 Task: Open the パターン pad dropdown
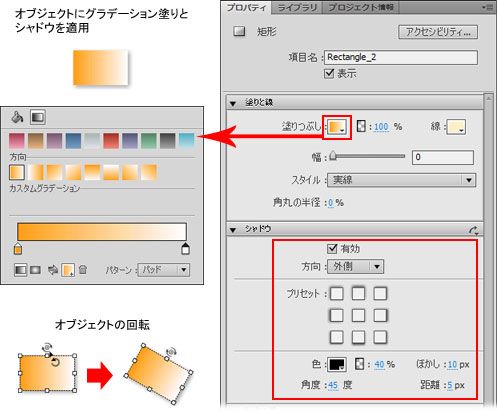tap(164, 269)
